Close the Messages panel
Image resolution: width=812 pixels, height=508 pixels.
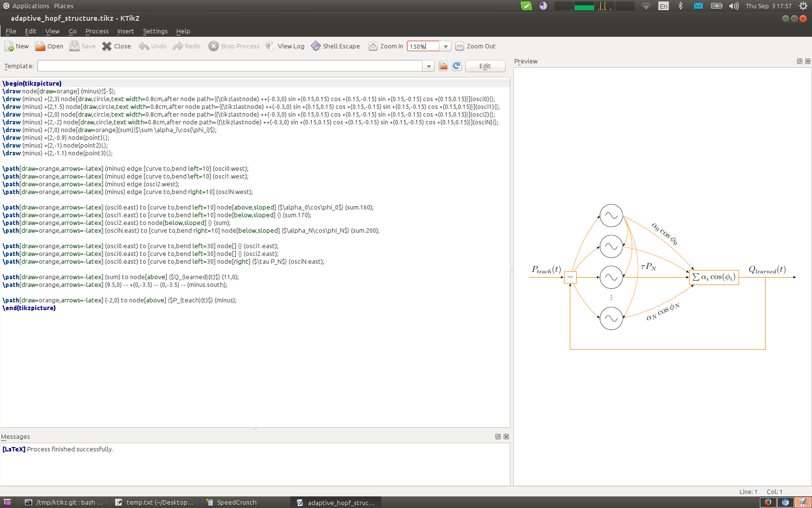(506, 437)
